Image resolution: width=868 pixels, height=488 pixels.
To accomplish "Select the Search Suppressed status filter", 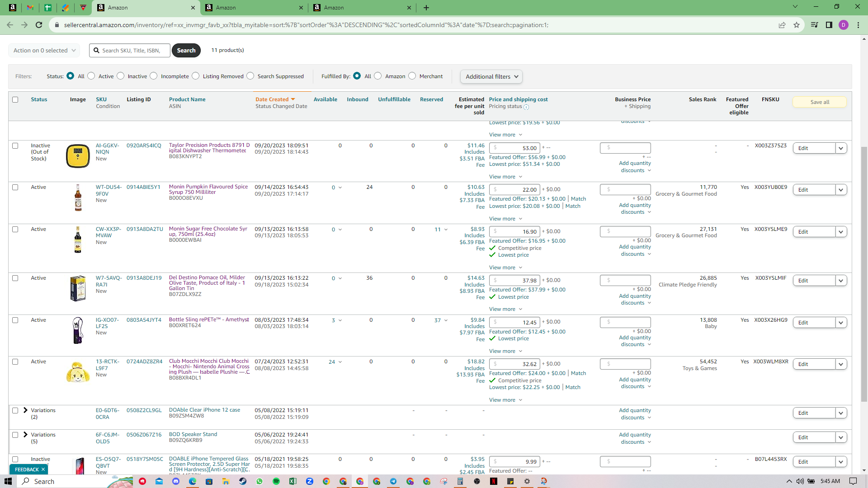I will pos(250,76).
